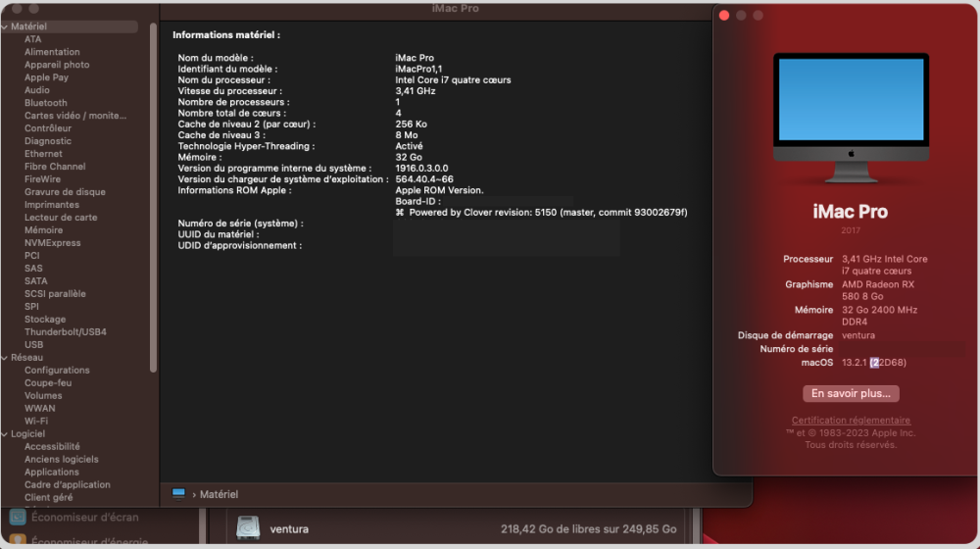
Task: Collapse the Matériel section in sidebar
Action: click(x=5, y=26)
